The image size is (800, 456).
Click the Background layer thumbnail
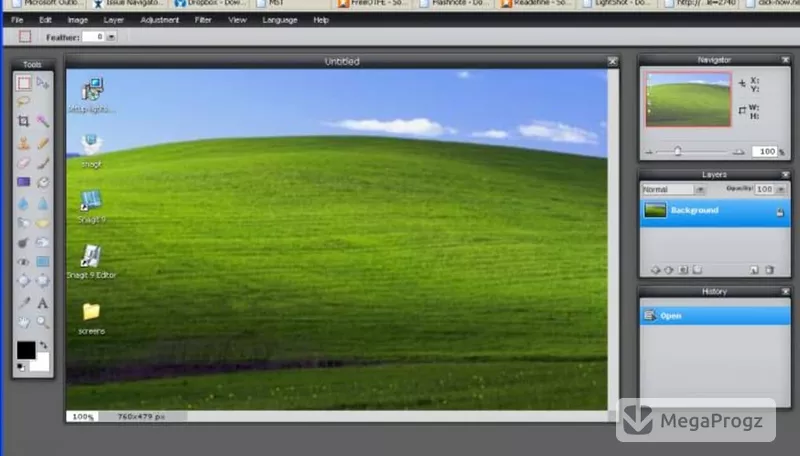[x=655, y=210]
